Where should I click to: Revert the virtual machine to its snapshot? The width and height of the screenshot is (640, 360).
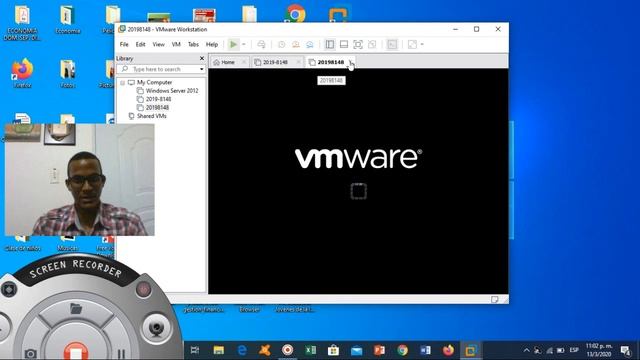(296, 44)
